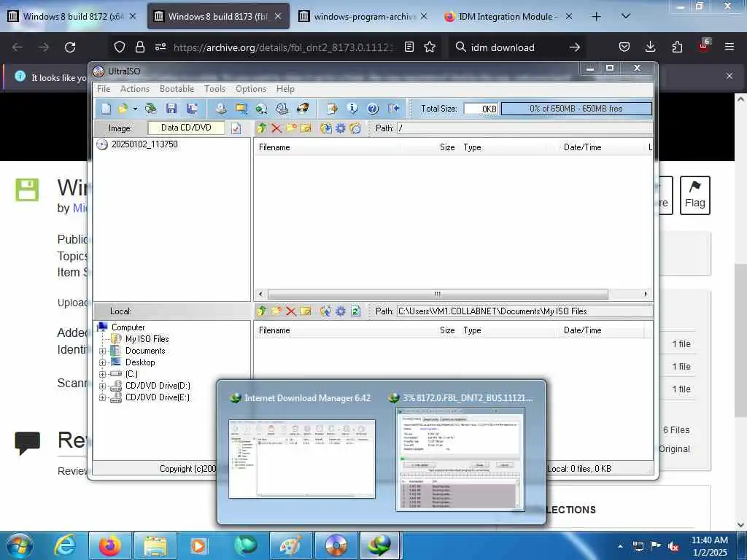Open Internet Explorer from the taskbar
This screenshot has width=747, height=560.
(66, 545)
